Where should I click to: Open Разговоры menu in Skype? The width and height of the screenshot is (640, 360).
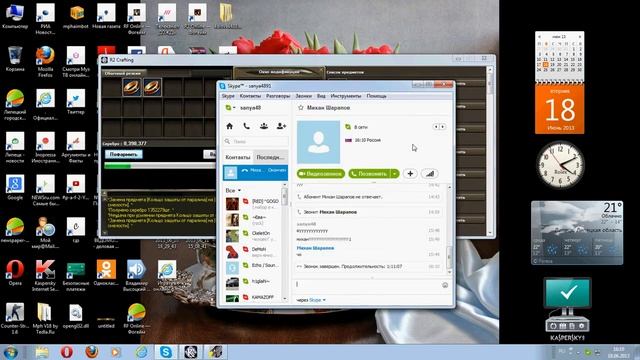(278, 96)
